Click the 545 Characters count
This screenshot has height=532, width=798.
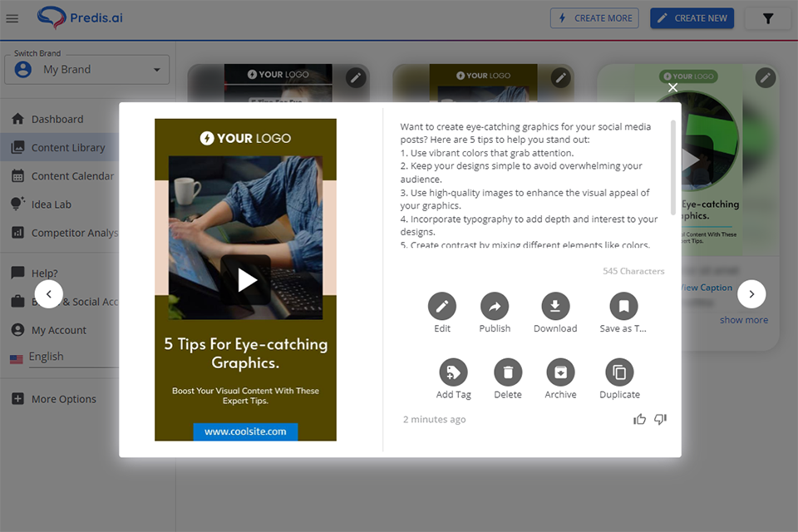[x=633, y=271]
